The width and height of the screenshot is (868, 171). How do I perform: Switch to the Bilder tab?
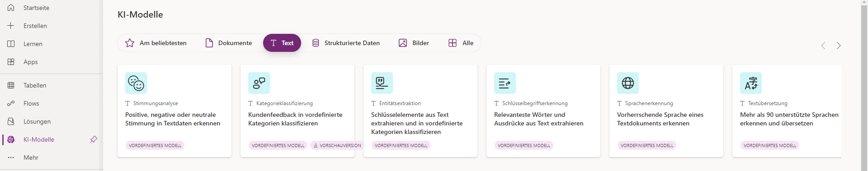point(414,43)
